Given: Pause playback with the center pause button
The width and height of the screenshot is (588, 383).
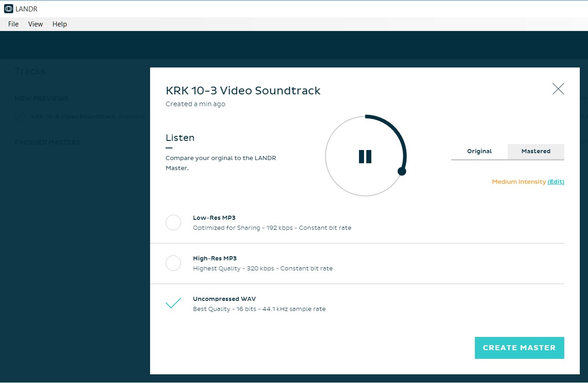Looking at the screenshot, I should (x=365, y=156).
